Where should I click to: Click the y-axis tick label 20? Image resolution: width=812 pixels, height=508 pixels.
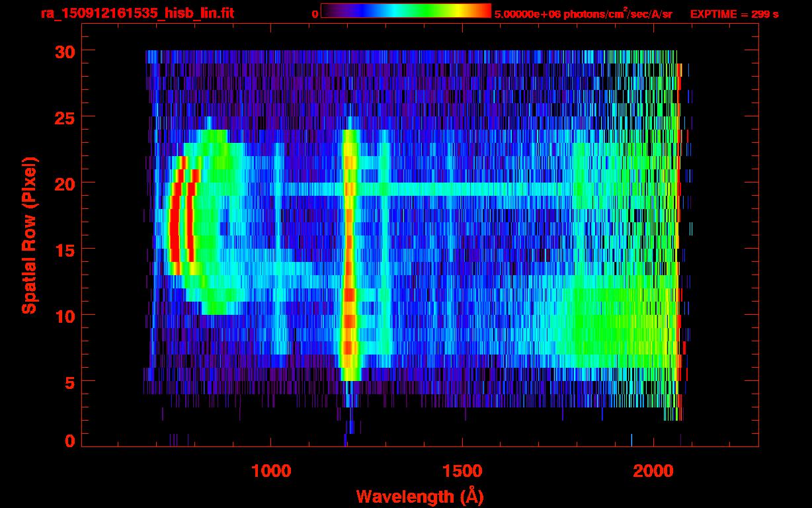pyautogui.click(x=65, y=183)
